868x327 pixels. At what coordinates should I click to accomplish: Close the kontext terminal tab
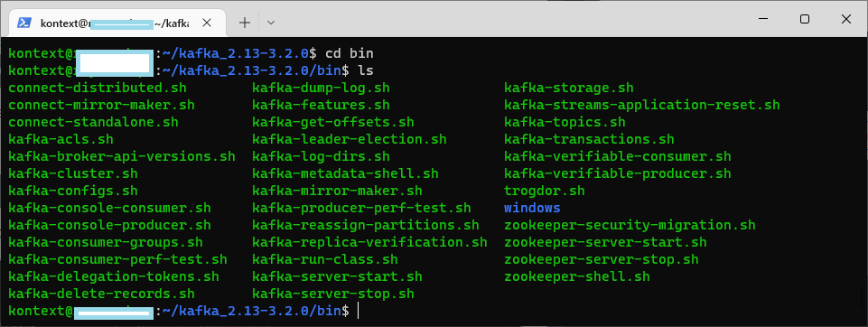(207, 23)
